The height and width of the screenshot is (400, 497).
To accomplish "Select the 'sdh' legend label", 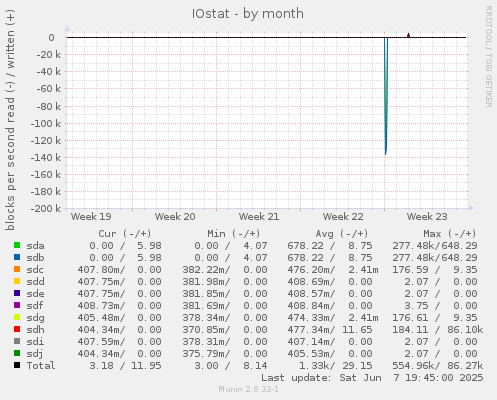I will (35, 330).
